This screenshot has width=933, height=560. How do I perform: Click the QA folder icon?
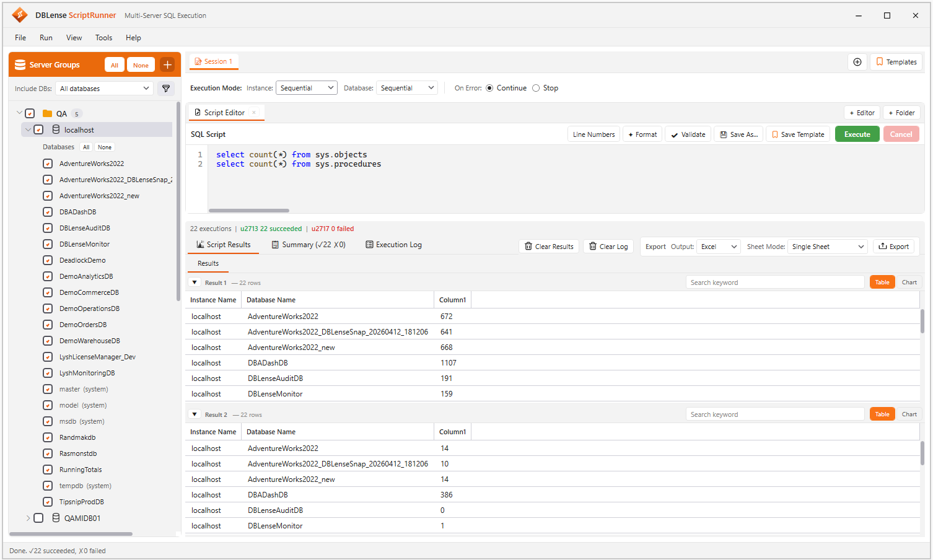[x=47, y=113]
